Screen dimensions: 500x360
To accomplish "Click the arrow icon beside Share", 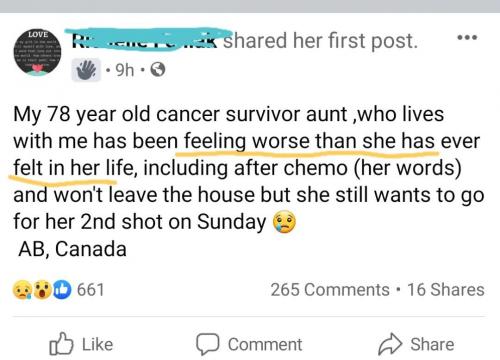I will (x=390, y=344).
